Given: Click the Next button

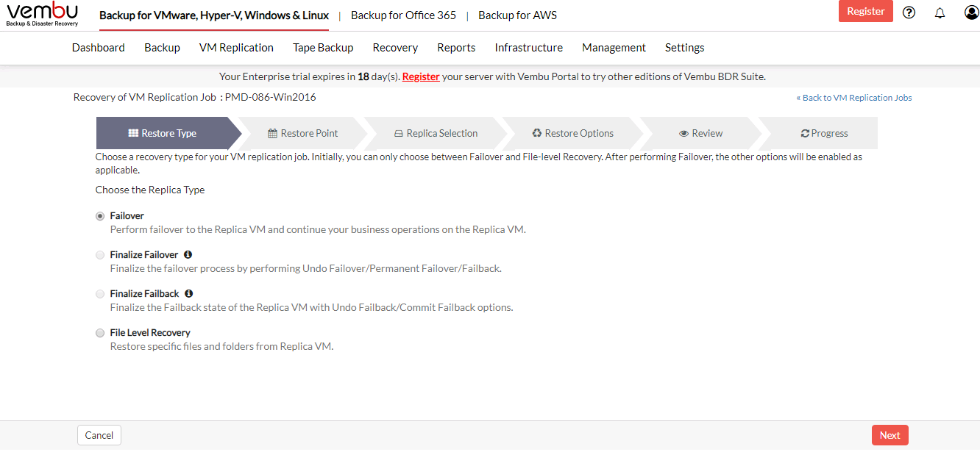Looking at the screenshot, I should click(890, 435).
